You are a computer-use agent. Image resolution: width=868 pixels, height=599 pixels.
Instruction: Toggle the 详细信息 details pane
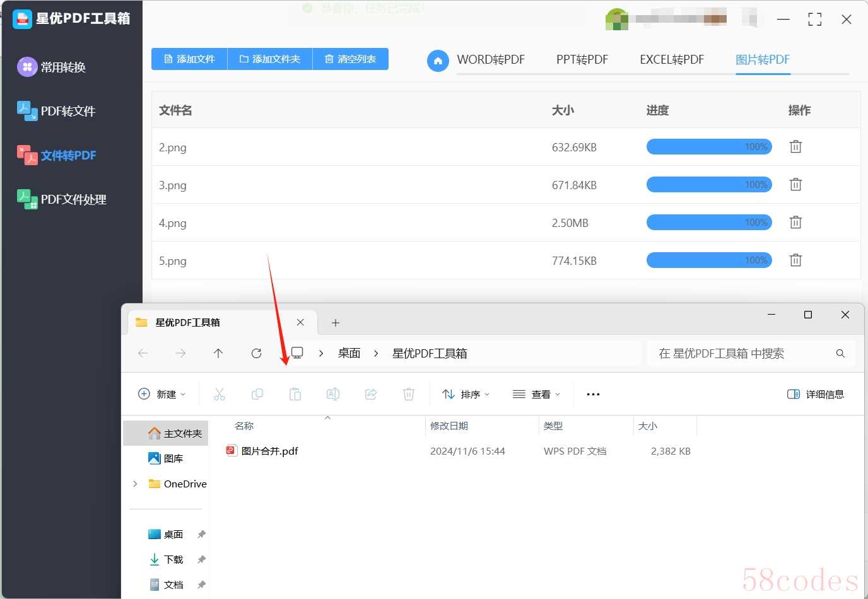click(x=816, y=394)
